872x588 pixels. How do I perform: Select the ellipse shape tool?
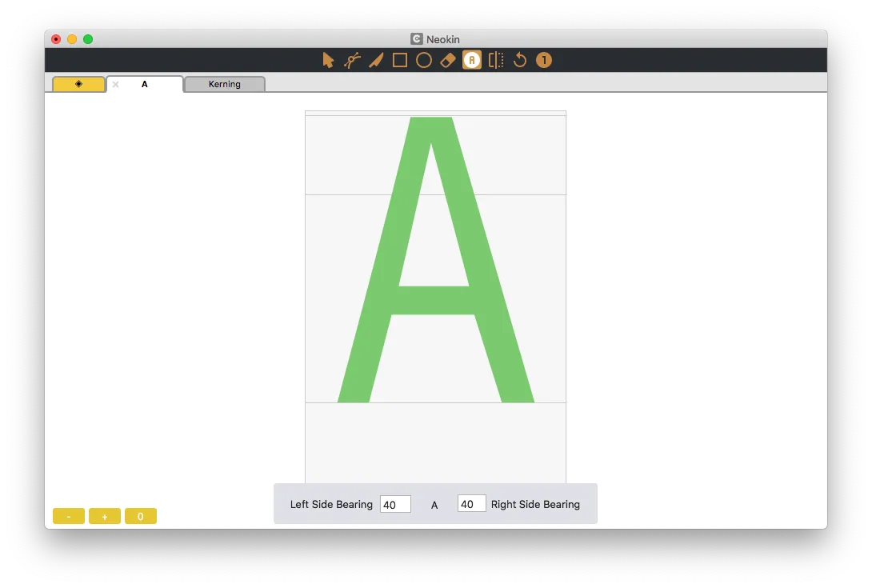(424, 59)
